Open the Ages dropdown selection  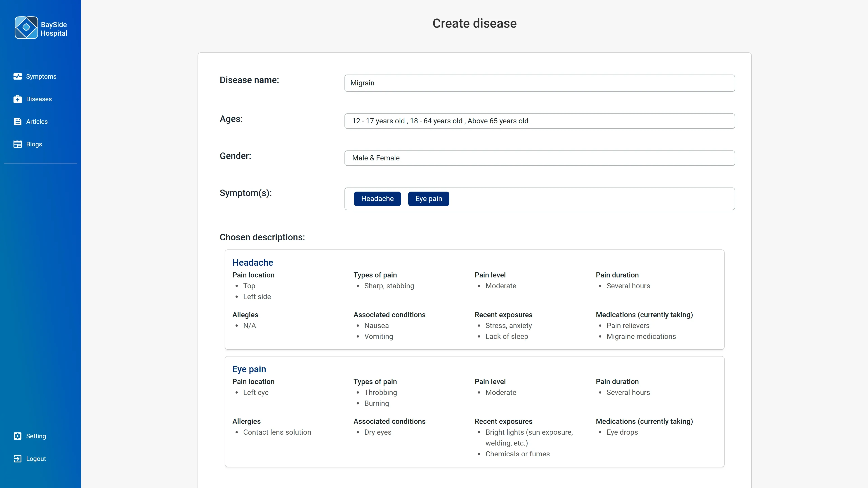(x=540, y=121)
